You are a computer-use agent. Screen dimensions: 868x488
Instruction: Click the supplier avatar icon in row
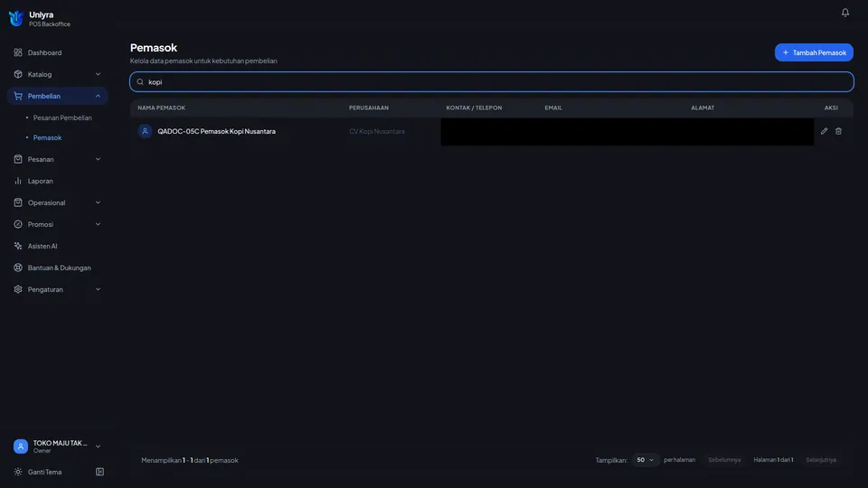(x=145, y=131)
